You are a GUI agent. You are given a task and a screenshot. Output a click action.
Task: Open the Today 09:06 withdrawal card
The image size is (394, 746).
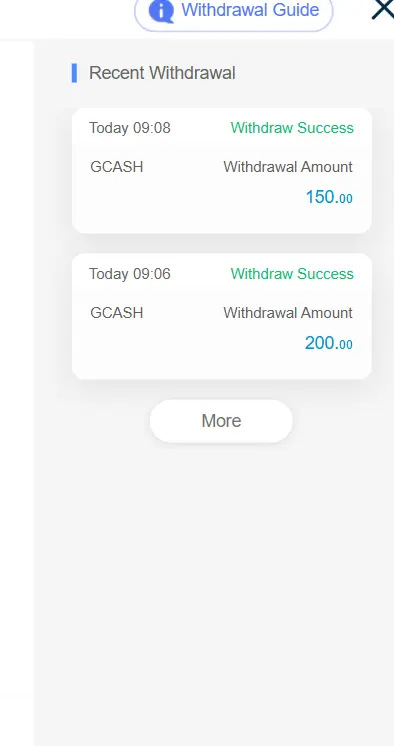click(x=222, y=317)
